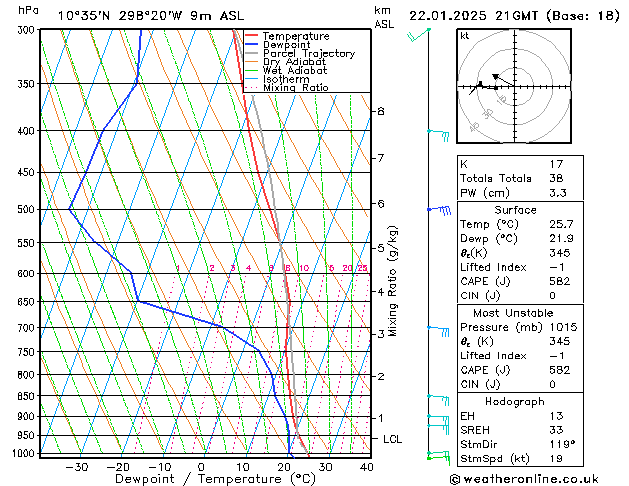Click the Mixing Ratio (g/kg) axis title
The image size is (629, 486).
coord(392,281)
